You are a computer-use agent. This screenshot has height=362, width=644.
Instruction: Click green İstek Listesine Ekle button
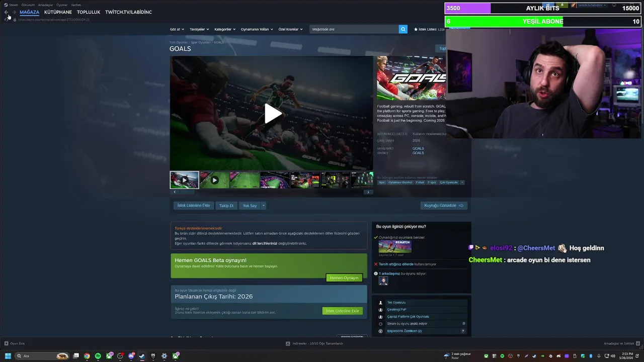pyautogui.click(x=342, y=311)
